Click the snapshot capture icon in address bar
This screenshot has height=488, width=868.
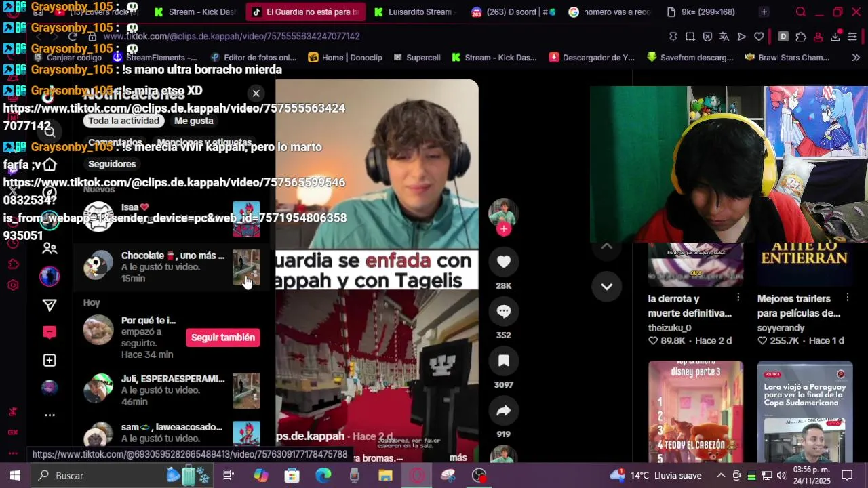(690, 37)
